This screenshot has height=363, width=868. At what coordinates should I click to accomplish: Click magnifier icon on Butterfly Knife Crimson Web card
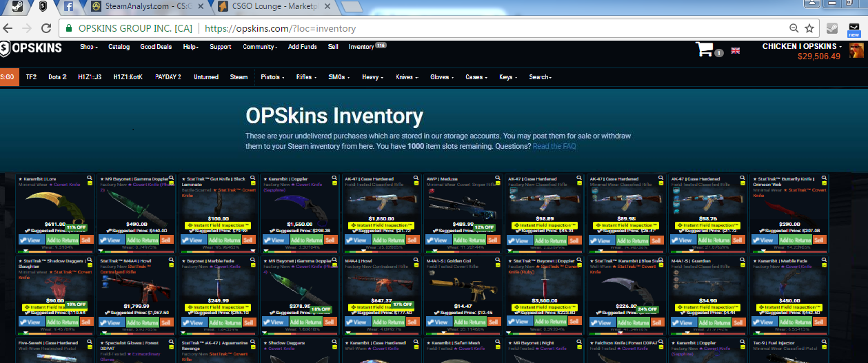[825, 177]
